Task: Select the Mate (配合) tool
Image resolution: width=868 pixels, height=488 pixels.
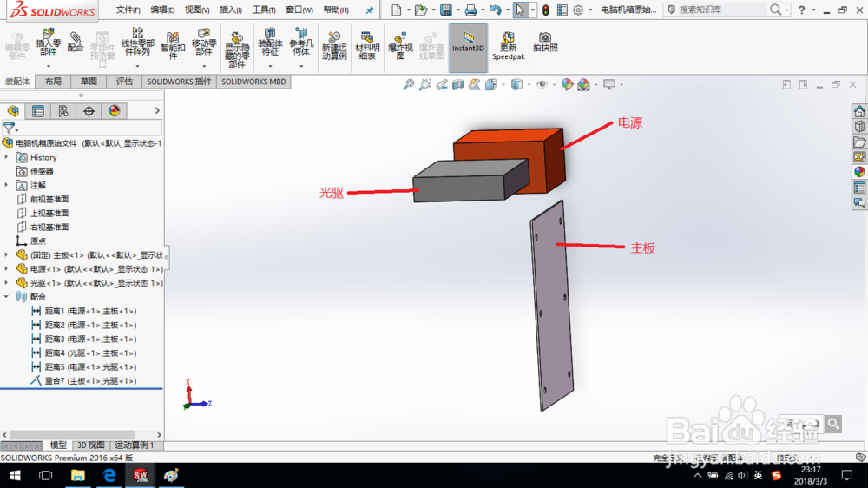Action: click(76, 42)
